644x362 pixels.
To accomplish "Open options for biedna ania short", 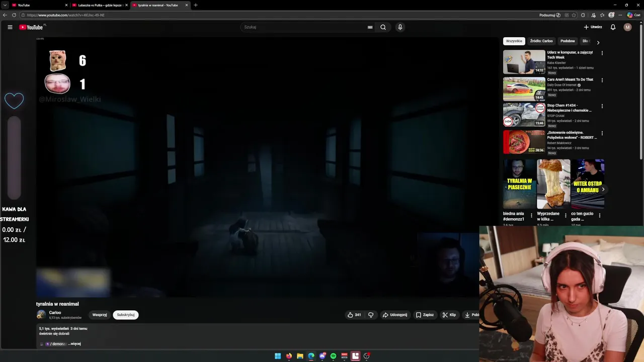I will (x=531, y=216).
